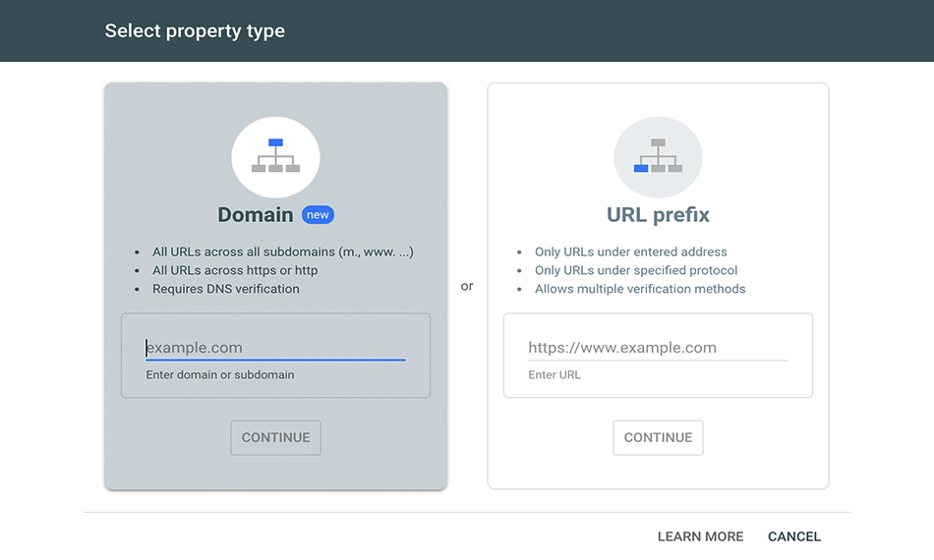The image size is (934, 560).
Task: Focus the https://www.example.com URL input field
Action: point(658,348)
